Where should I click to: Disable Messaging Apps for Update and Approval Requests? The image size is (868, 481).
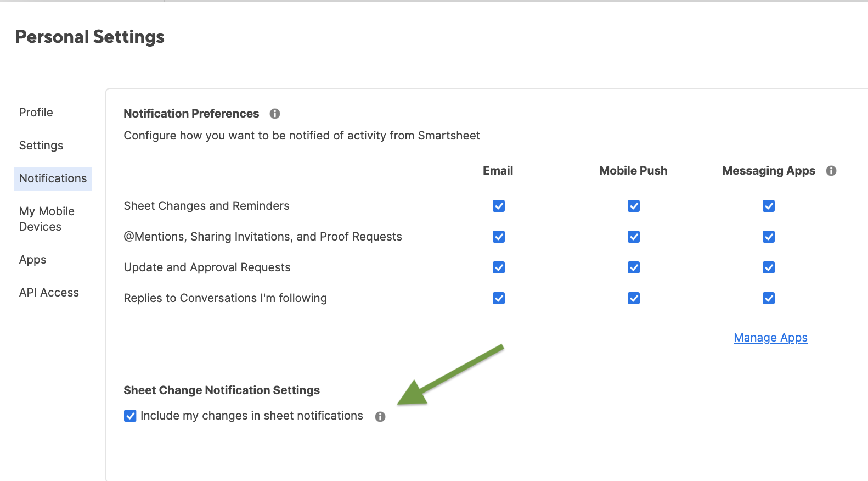point(769,267)
